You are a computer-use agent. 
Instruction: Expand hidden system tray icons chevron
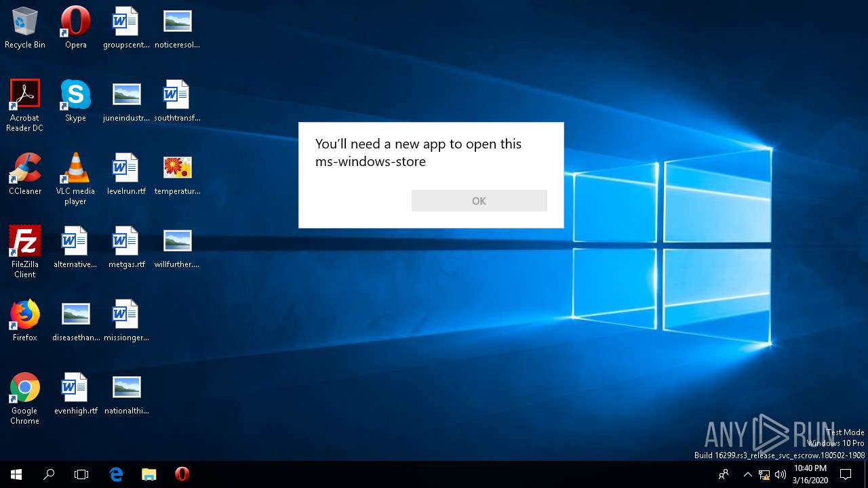pyautogui.click(x=747, y=474)
